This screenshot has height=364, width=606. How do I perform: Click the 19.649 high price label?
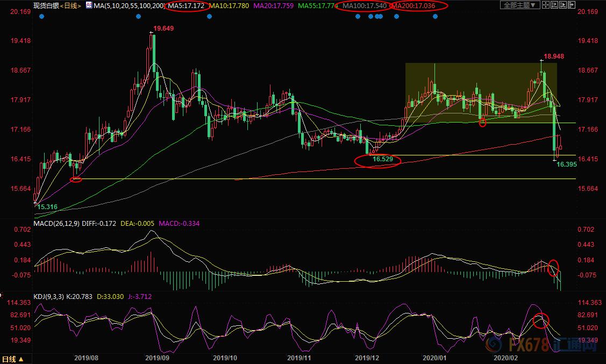coord(163,28)
